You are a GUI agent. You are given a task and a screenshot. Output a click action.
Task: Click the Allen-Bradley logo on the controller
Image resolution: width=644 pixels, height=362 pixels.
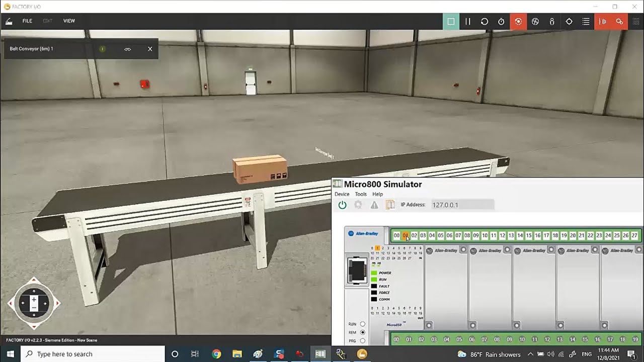[363, 233]
